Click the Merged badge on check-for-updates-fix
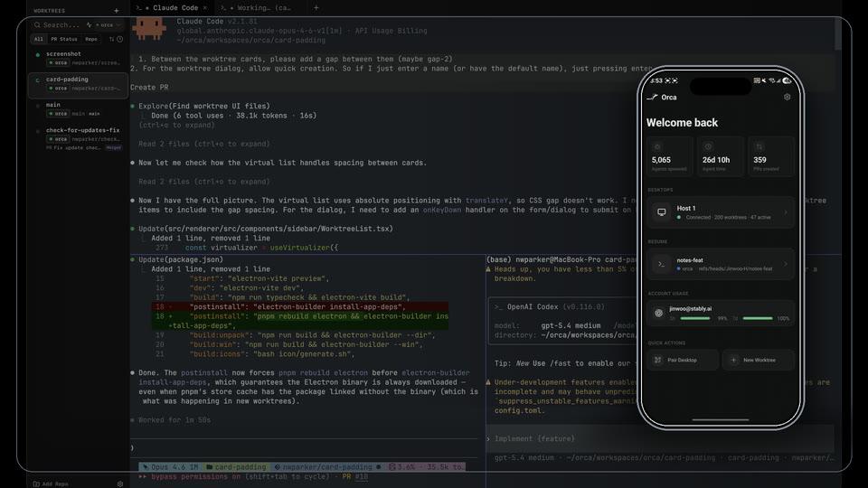Viewport: 868px width, 488px height. point(114,147)
